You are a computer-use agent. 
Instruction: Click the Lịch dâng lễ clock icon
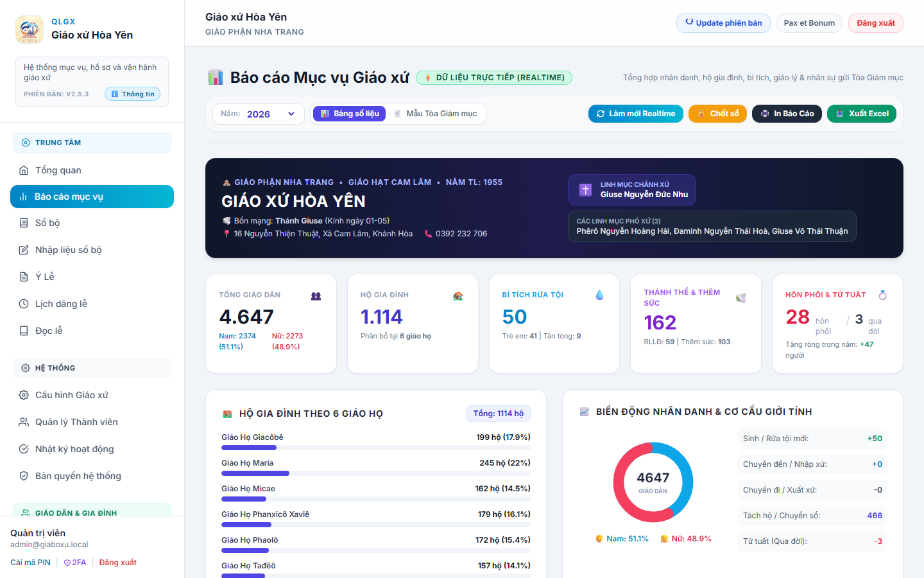(24, 304)
